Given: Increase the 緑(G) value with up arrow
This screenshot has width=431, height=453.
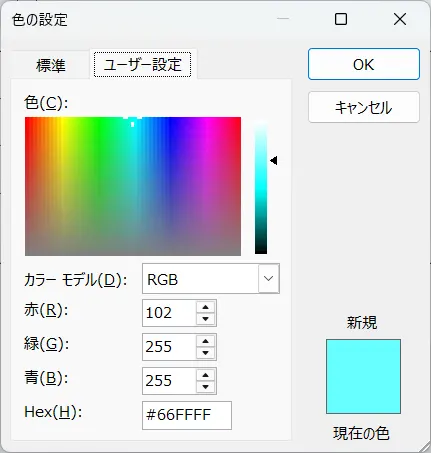Looking at the screenshot, I should (x=205, y=342).
